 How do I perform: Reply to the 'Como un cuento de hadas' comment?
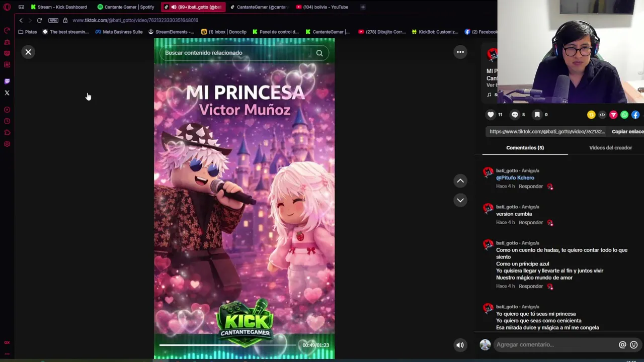[x=531, y=286]
